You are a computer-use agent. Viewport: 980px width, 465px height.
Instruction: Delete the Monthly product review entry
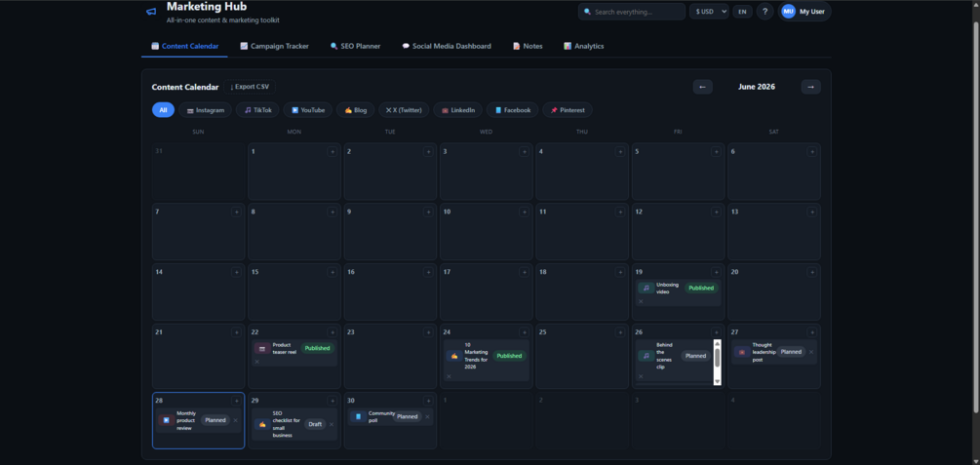[236, 420]
